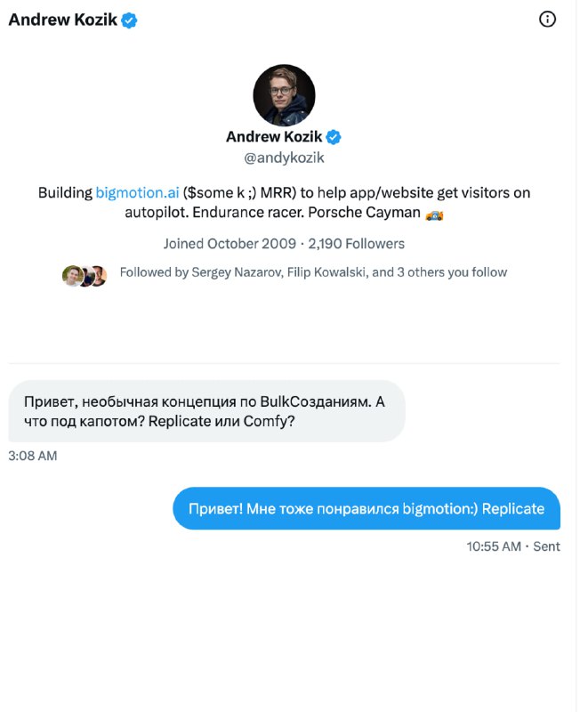The width and height of the screenshot is (588, 712).
Task: Click the vertical scrollbar on the right edge
Action: pyautogui.click(x=582, y=356)
